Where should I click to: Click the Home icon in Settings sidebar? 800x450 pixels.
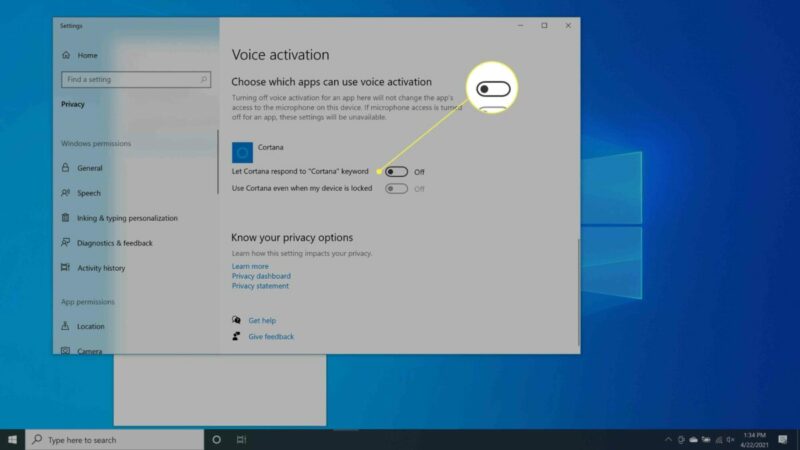coord(66,55)
